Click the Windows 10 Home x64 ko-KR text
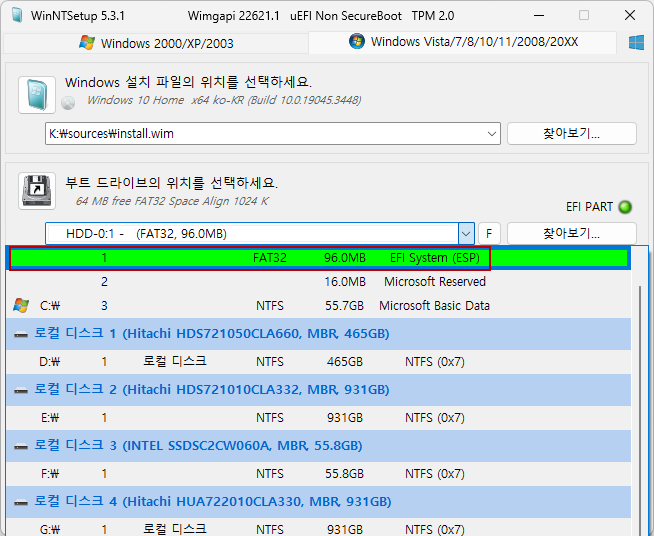 coord(224,100)
